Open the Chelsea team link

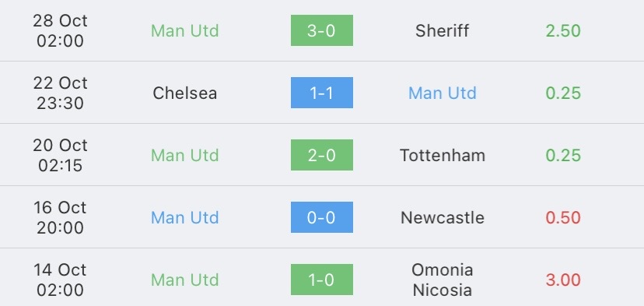[x=185, y=93]
